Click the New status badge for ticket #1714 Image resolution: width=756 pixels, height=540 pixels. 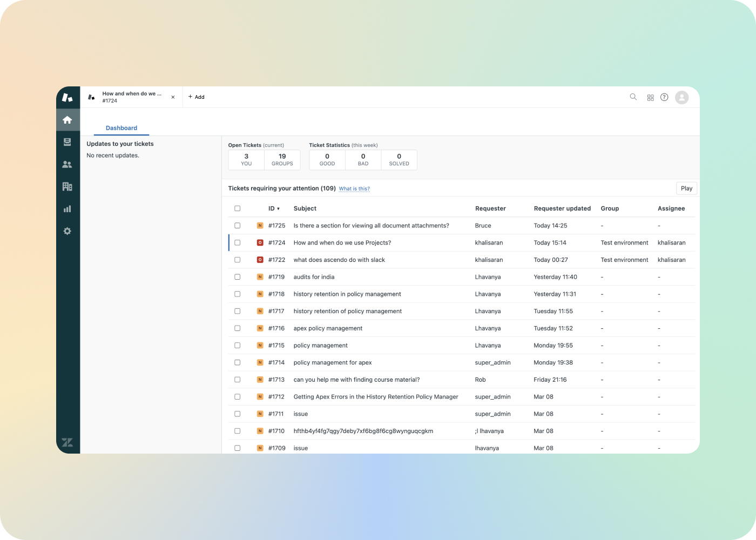pyautogui.click(x=260, y=362)
